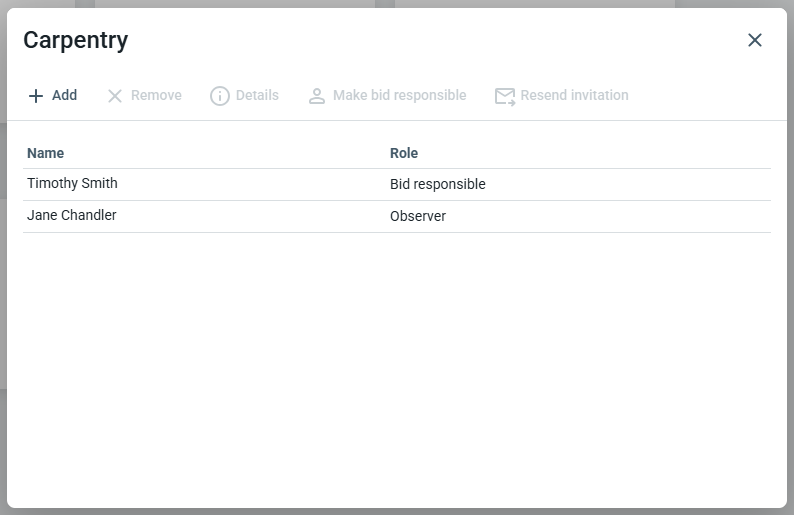The height and width of the screenshot is (515, 794).
Task: Click the plus icon to add a member
Action: click(36, 96)
